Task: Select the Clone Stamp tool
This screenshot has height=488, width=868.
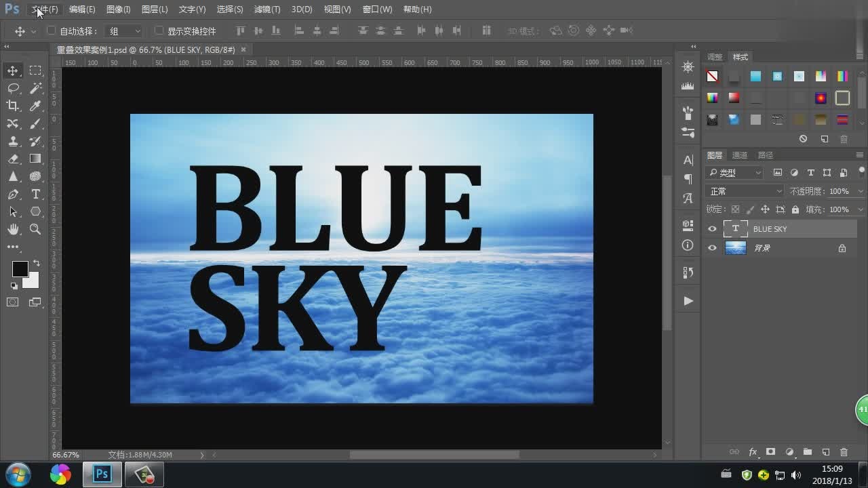Action: click(13, 141)
